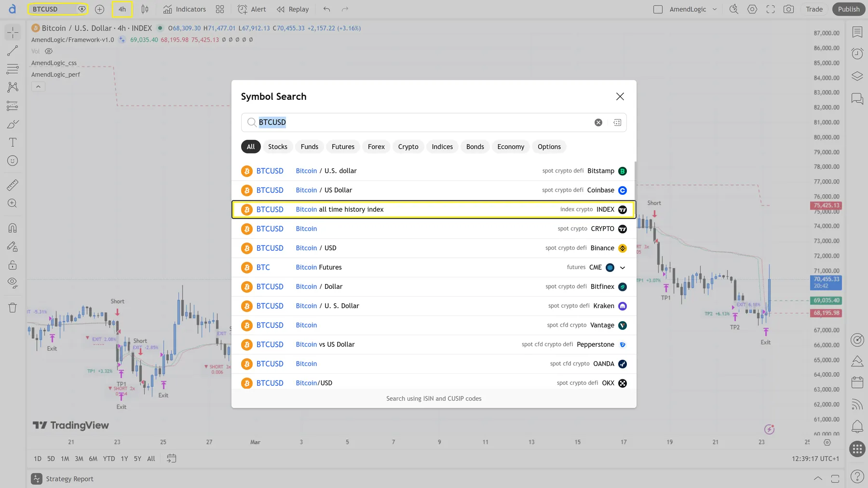Open the spread operators keypad icon
The image size is (868, 488).
[x=617, y=122]
